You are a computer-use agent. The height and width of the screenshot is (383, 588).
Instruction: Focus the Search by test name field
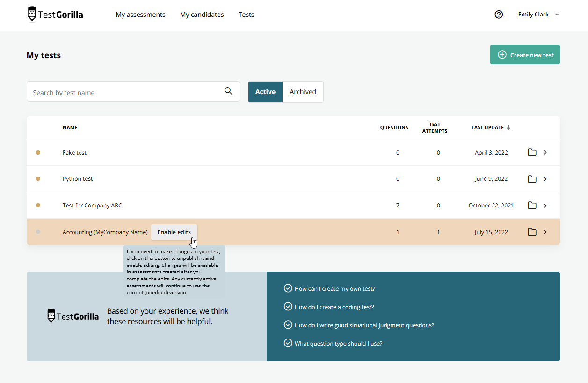124,92
